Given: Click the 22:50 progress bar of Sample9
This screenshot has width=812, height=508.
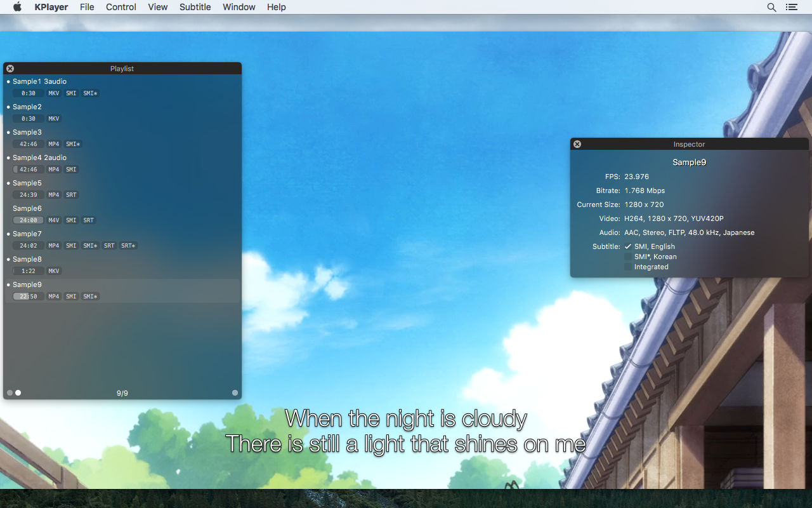Looking at the screenshot, I should [29, 297].
